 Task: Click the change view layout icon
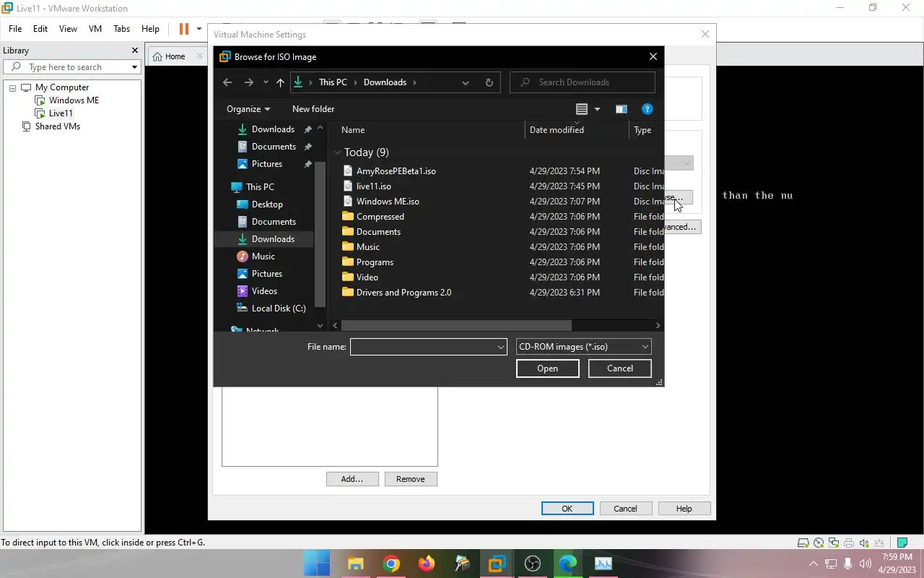coord(582,109)
